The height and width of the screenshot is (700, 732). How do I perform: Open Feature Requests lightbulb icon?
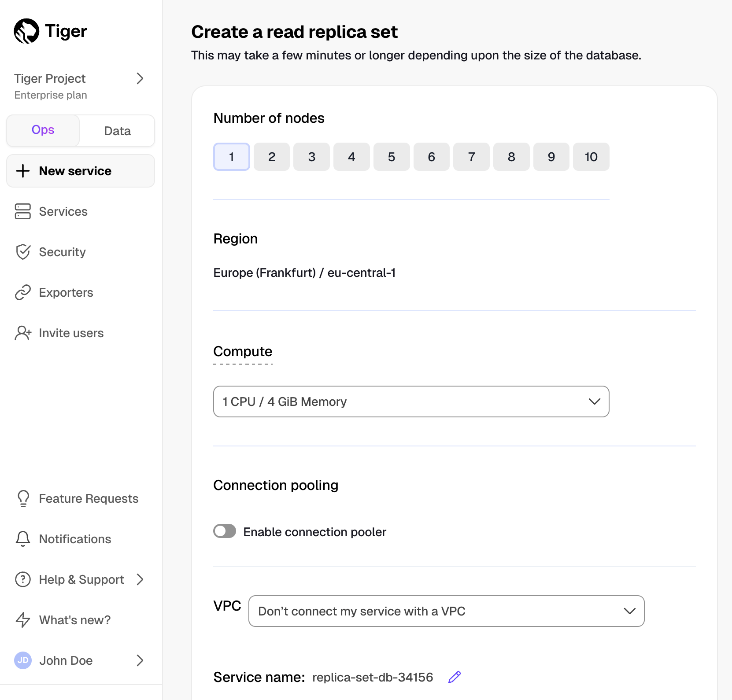coord(23,498)
